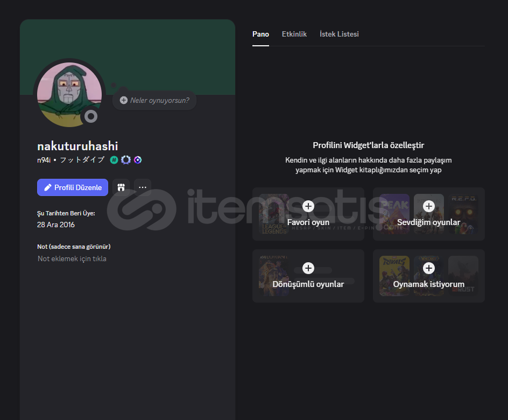
Task: Click the Profilini Widget'larla özelleştir heading
Action: pyautogui.click(x=369, y=145)
